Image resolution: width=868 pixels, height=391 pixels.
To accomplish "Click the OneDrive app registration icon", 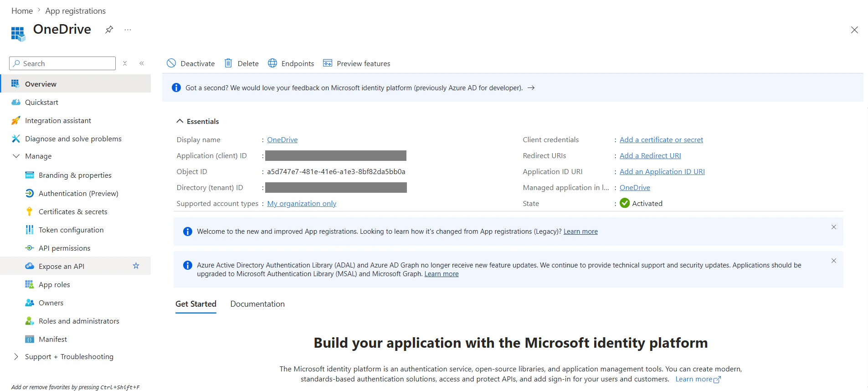I will coord(18,33).
